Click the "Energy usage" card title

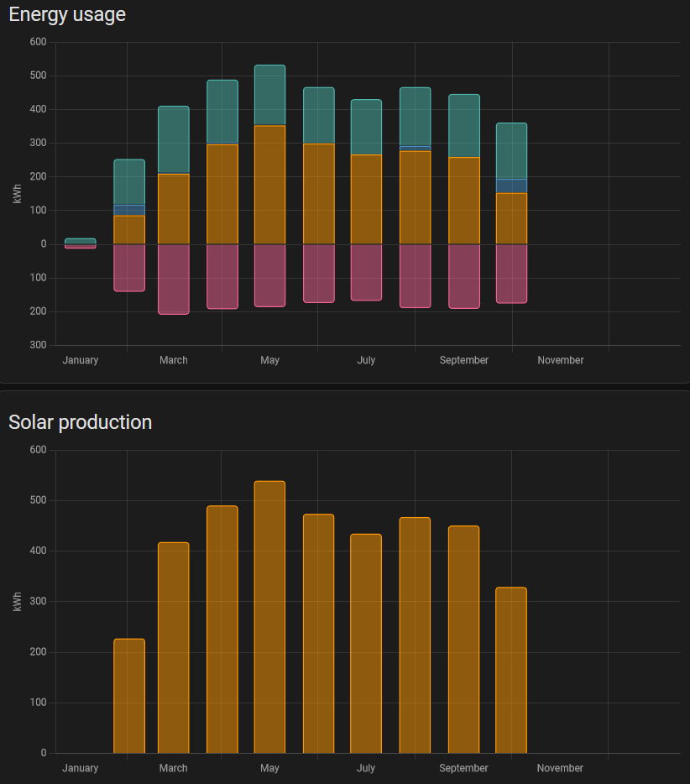coord(67,14)
